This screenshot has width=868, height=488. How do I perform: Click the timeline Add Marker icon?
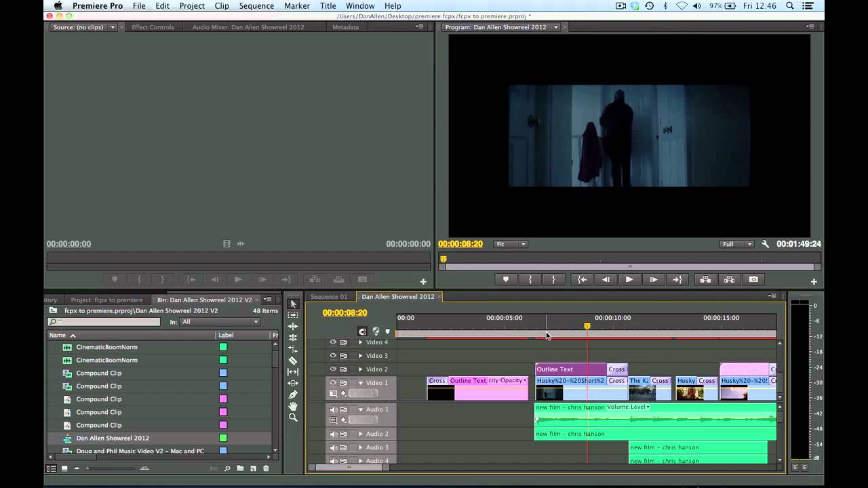tap(387, 331)
